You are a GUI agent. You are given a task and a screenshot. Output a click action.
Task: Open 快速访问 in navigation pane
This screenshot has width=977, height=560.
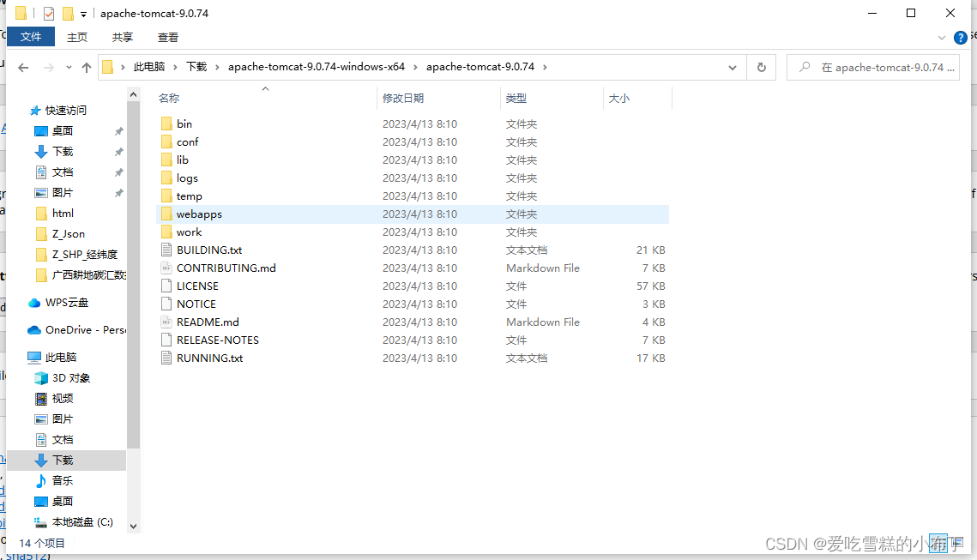(x=58, y=111)
